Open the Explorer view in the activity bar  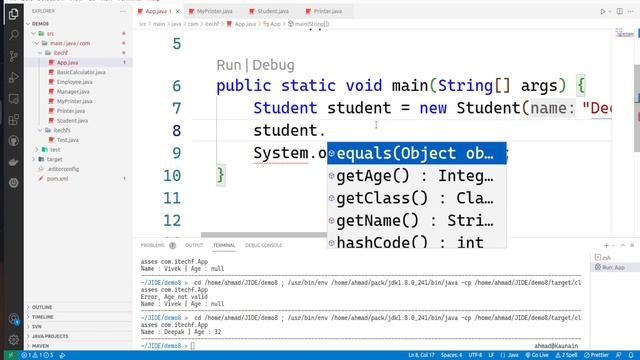pos(13,14)
